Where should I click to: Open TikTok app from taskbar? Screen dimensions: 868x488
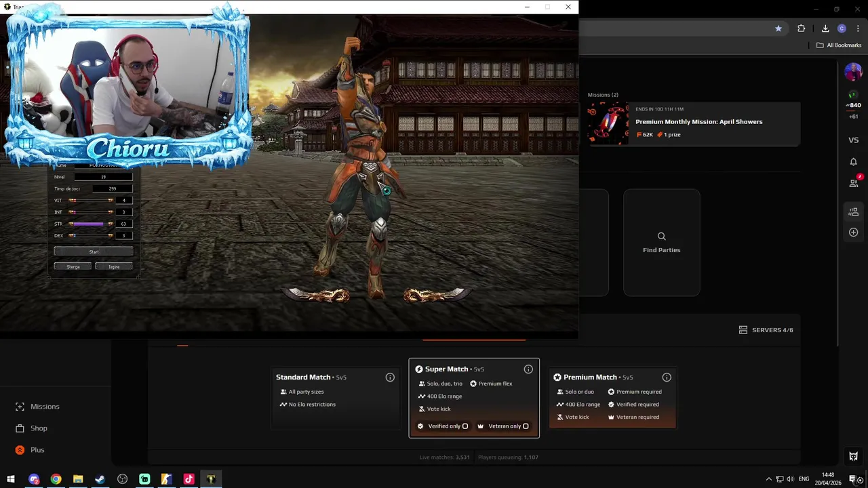coord(189,479)
